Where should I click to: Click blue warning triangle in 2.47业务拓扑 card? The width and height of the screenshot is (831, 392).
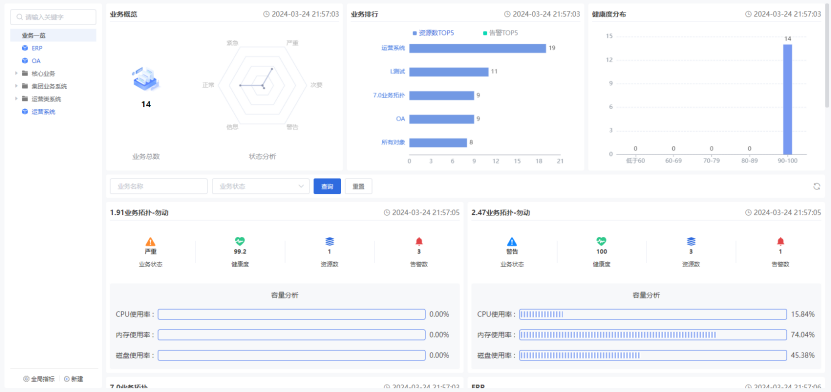pyautogui.click(x=511, y=242)
